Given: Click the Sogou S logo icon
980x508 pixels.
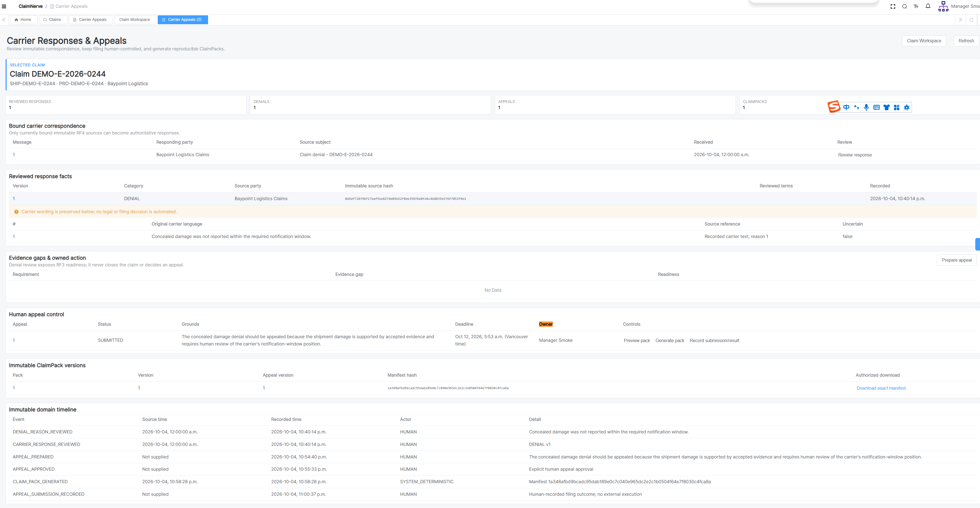Looking at the screenshot, I should [833, 107].
